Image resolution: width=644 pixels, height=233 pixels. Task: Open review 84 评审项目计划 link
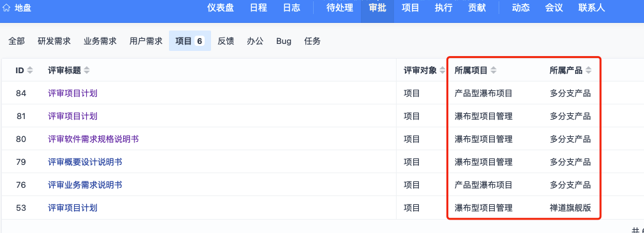73,94
